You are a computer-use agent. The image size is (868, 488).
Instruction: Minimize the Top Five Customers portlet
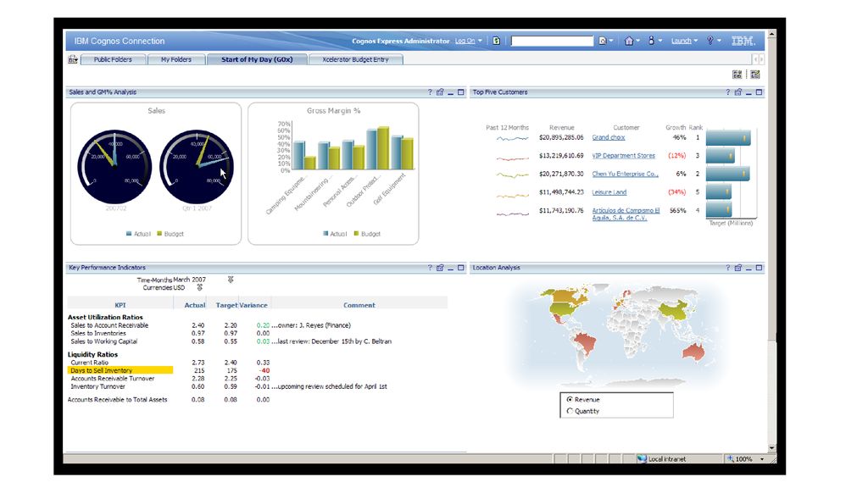[748, 93]
